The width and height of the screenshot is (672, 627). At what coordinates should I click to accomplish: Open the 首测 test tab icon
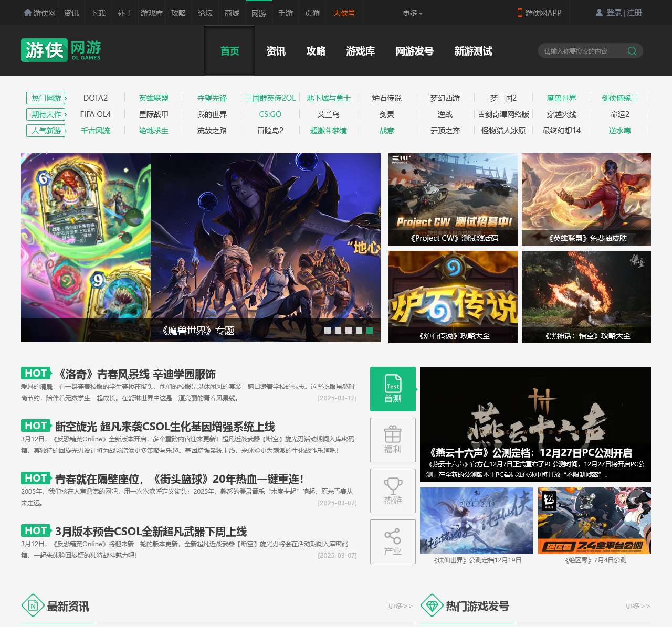coord(393,389)
